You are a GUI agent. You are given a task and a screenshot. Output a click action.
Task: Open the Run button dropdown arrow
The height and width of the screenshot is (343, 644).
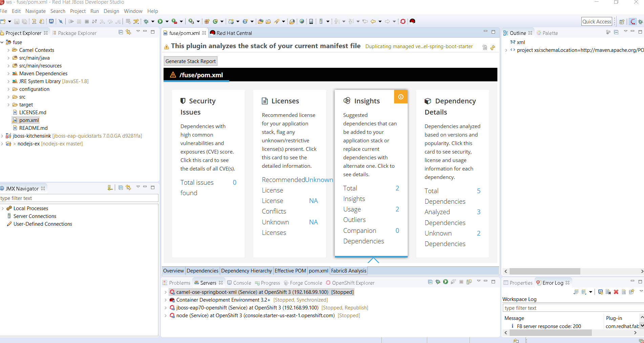tap(167, 21)
